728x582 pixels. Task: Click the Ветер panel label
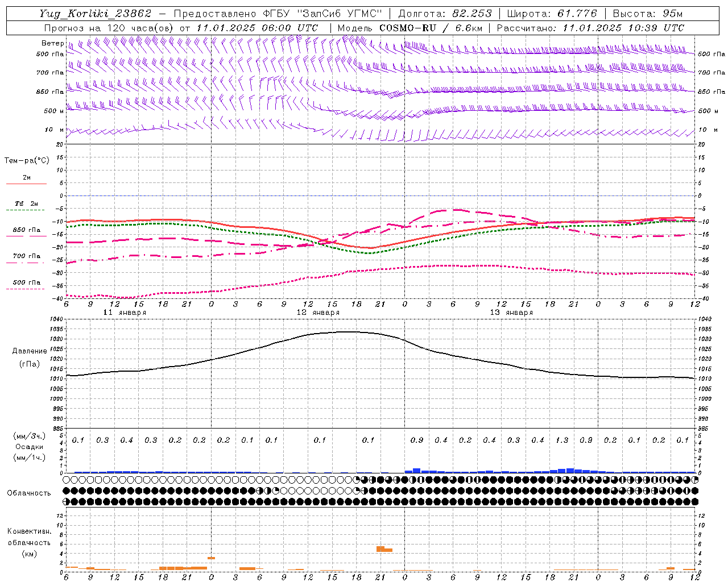coord(52,43)
